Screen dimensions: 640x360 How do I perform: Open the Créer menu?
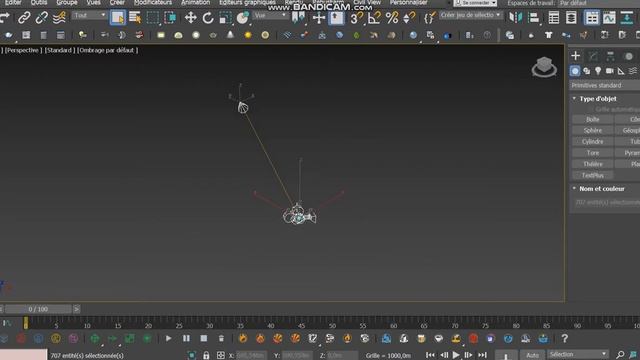(x=117, y=2)
